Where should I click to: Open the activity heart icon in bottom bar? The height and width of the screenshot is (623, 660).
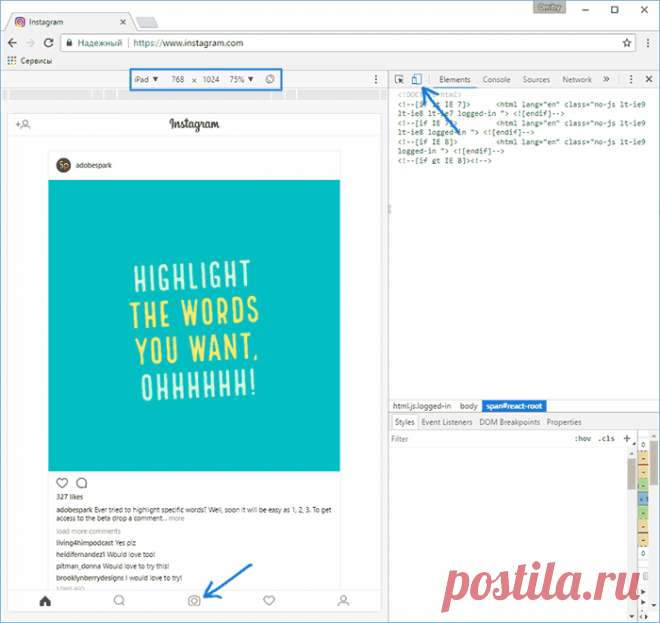click(x=269, y=601)
